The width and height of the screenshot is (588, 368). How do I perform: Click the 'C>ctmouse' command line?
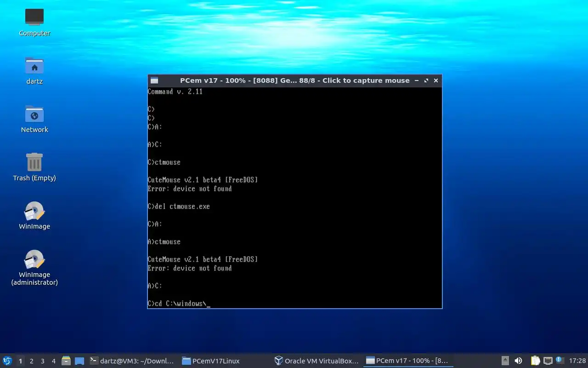pos(164,162)
